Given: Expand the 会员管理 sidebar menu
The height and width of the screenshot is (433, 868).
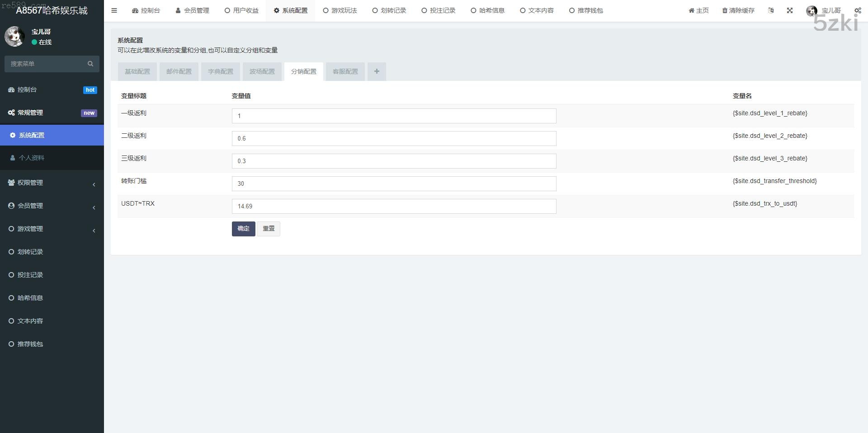Looking at the screenshot, I should coord(52,206).
